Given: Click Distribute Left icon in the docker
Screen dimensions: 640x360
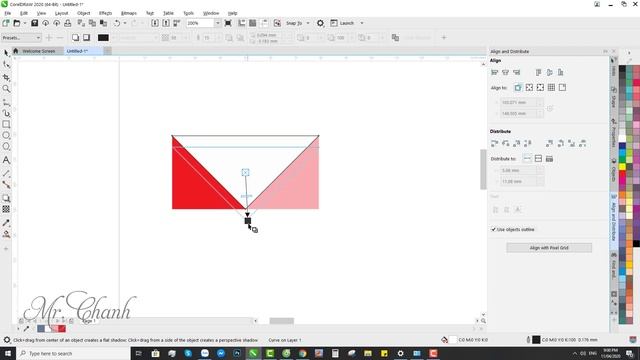Looking at the screenshot, I should (x=494, y=143).
